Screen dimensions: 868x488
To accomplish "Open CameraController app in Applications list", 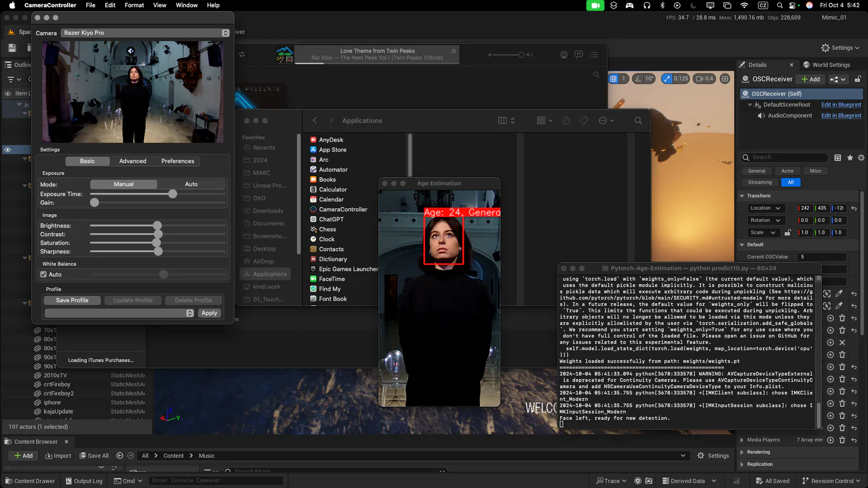I will click(x=343, y=209).
